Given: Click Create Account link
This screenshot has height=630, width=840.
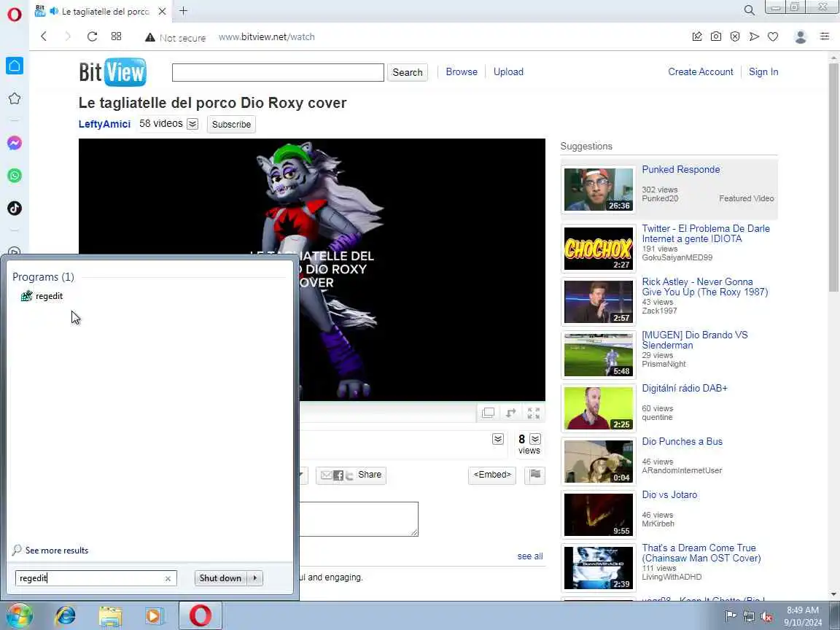Looking at the screenshot, I should (700, 71).
